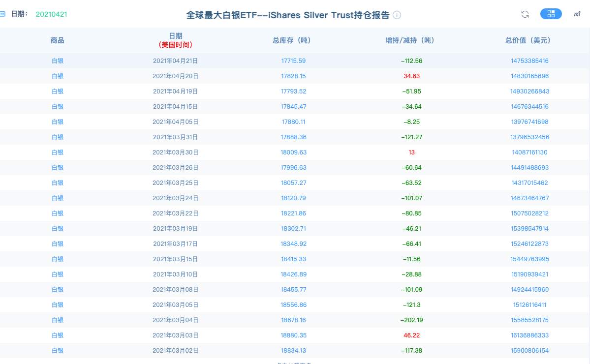The width and height of the screenshot is (590, 364).
Task: Click the info icon next to the report title
Action: tap(397, 15)
